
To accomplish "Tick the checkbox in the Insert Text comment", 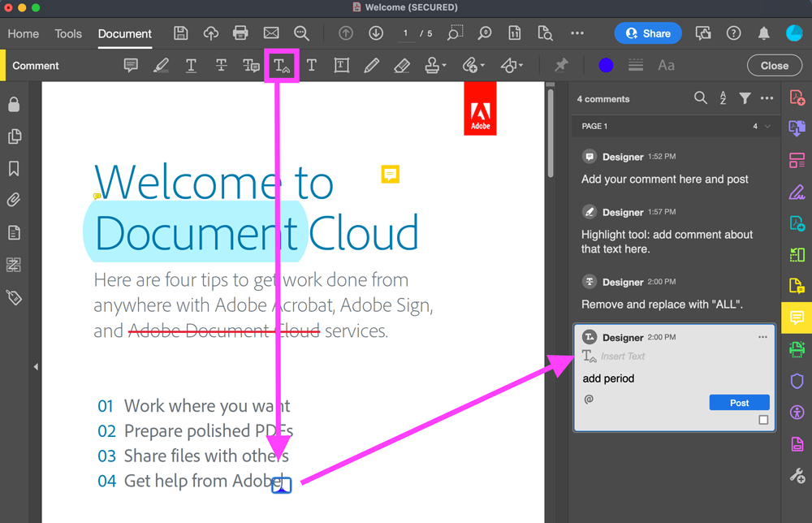I will (x=763, y=420).
